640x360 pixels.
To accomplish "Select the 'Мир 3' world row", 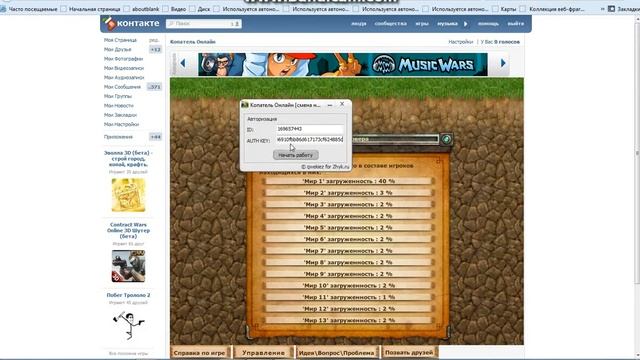I will pyautogui.click(x=348, y=204).
